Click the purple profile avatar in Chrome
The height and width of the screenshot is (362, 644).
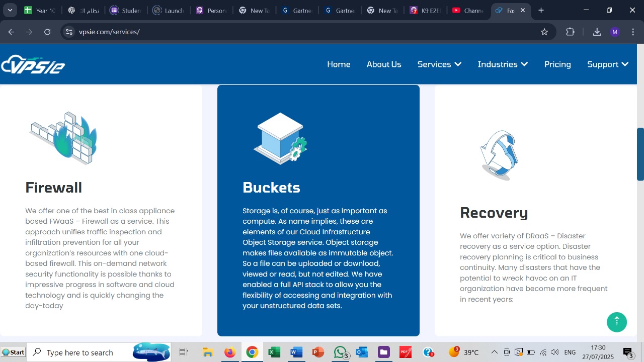(614, 31)
